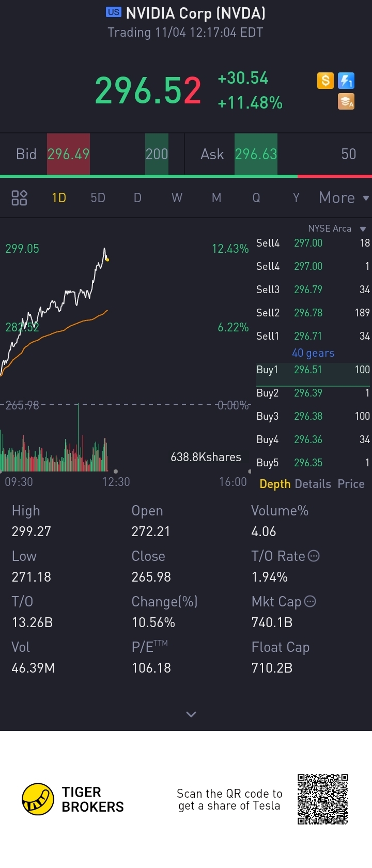Tap the Buy5 296.35 row
This screenshot has height=868, width=372.
pyautogui.click(x=313, y=463)
